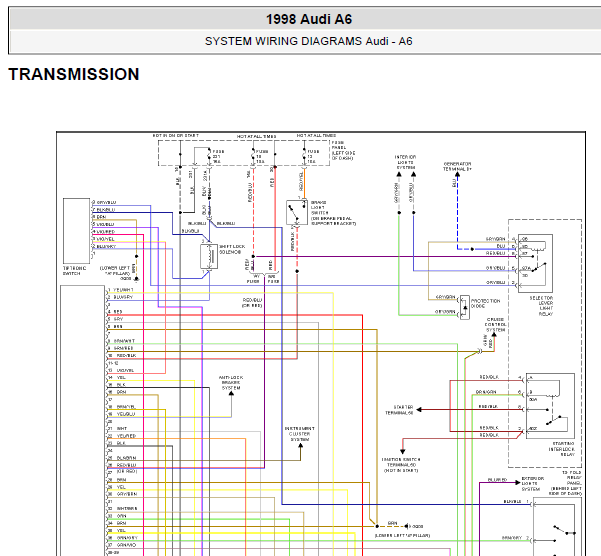
Task: Click the shift lock solenoid coil symbol
Action: tap(209, 256)
